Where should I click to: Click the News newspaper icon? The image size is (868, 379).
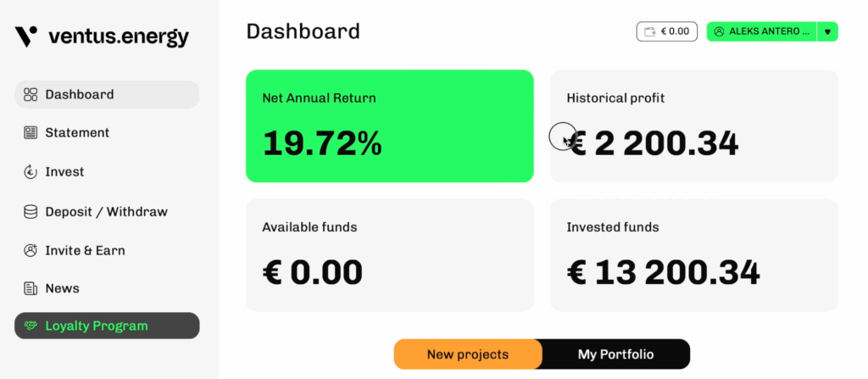31,289
